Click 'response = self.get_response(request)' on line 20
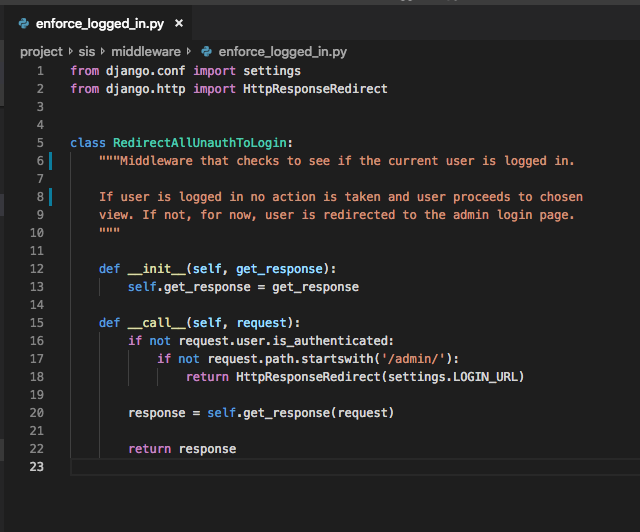This screenshot has height=532, width=640. pyautogui.click(x=261, y=413)
